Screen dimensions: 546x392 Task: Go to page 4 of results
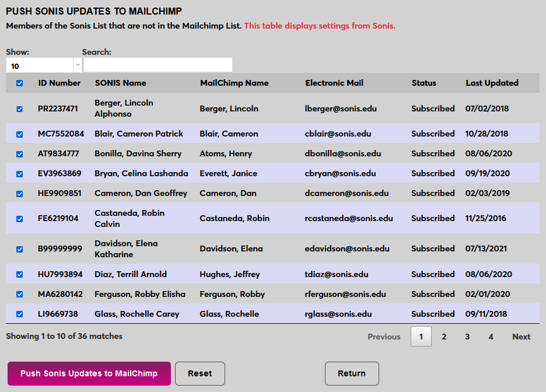click(x=491, y=337)
